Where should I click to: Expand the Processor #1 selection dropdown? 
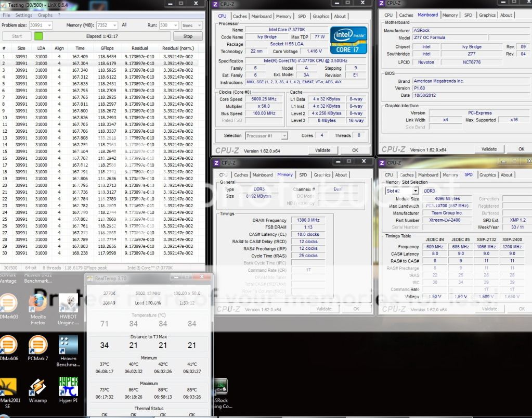(284, 136)
